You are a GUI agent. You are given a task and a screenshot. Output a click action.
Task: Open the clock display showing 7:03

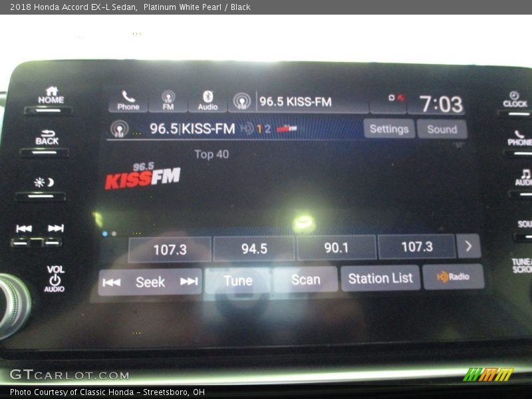click(x=441, y=104)
